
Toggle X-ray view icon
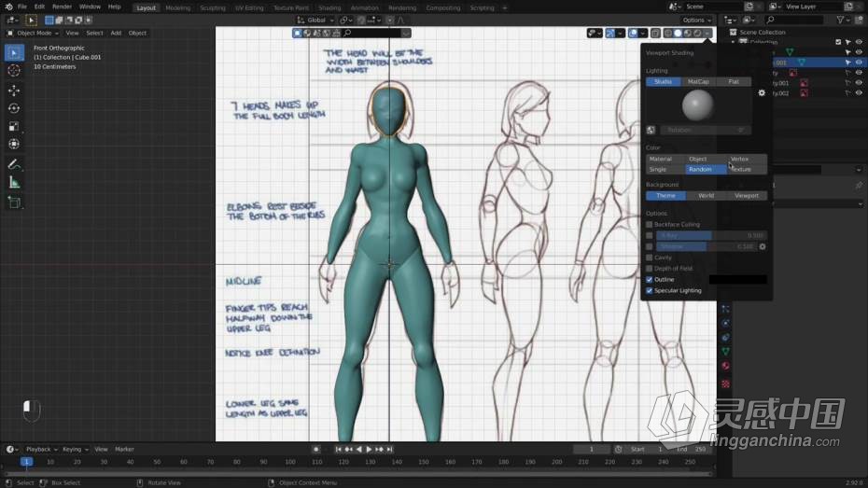click(x=655, y=34)
